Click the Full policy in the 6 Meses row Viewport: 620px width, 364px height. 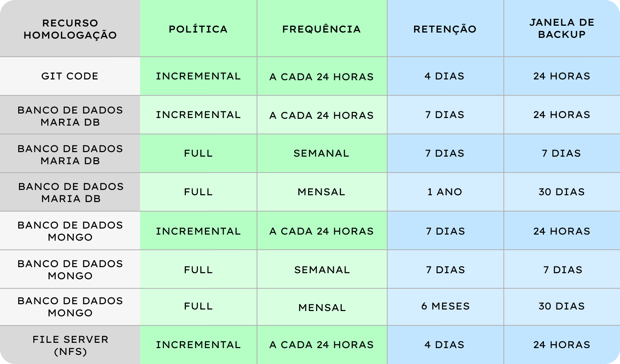[198, 306]
